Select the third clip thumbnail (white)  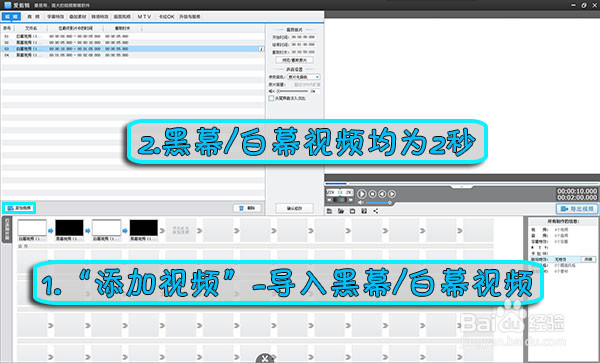106,228
